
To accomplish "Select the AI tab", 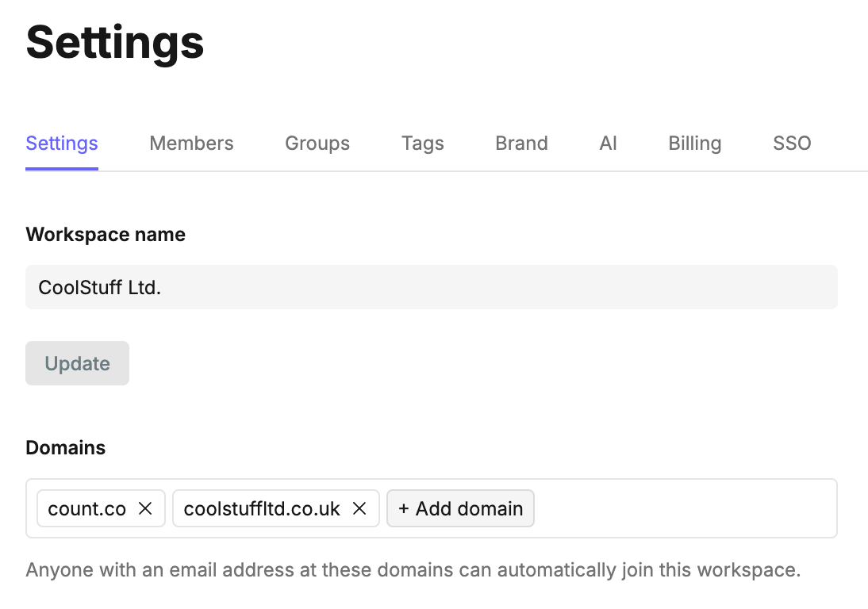I will pyautogui.click(x=608, y=144).
